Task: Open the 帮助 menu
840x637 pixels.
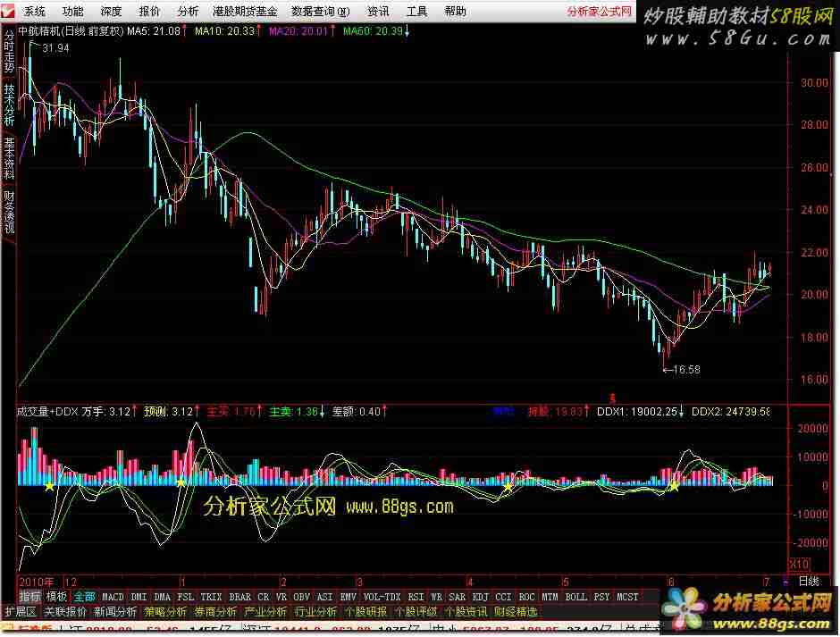Action: [455, 11]
